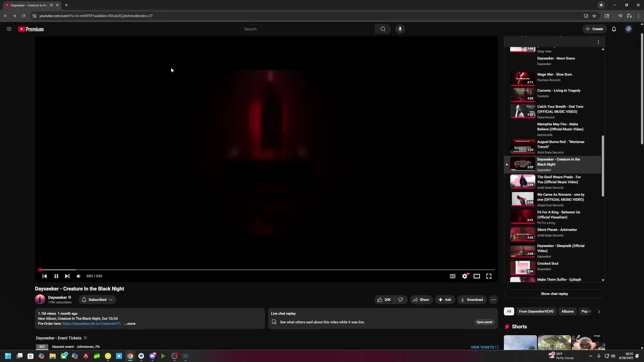Play August Burns Red Marianas Trench
Viewport: 644px width, 362px height.
[x=552, y=147]
